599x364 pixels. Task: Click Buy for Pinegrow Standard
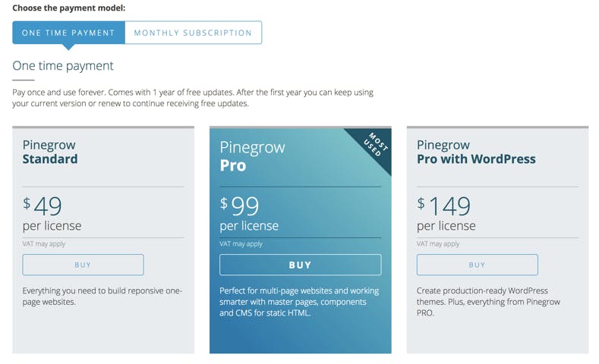coord(83,265)
